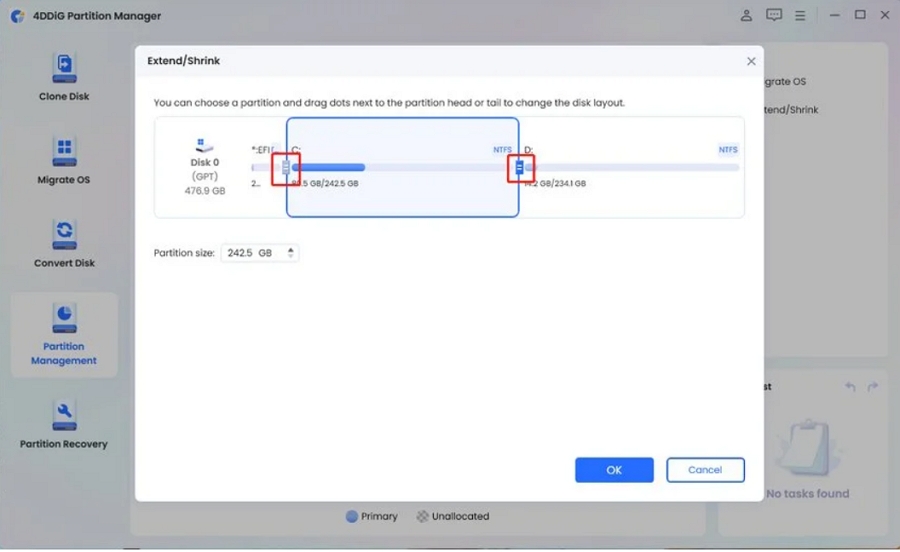
Task: Click the OK button
Action: [x=614, y=470]
